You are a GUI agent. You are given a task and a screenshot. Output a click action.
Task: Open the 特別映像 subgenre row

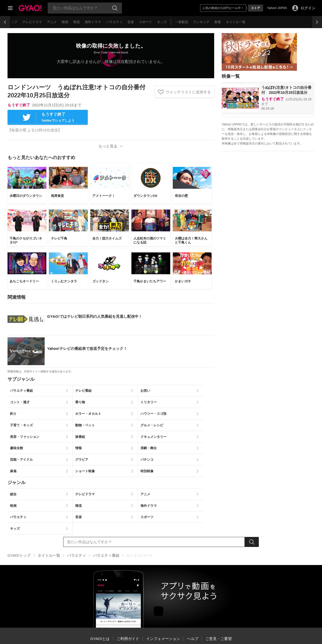tap(171, 471)
